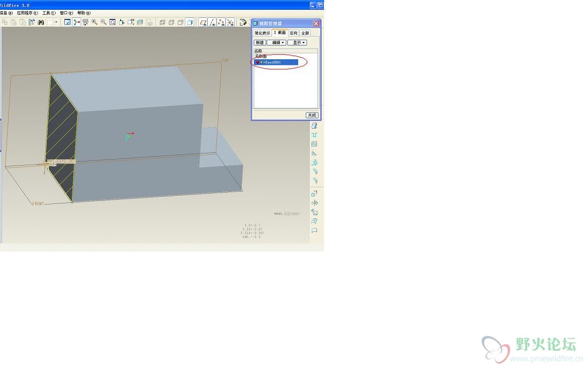Open the 工具 menu
The height and width of the screenshot is (368, 588).
click(49, 13)
